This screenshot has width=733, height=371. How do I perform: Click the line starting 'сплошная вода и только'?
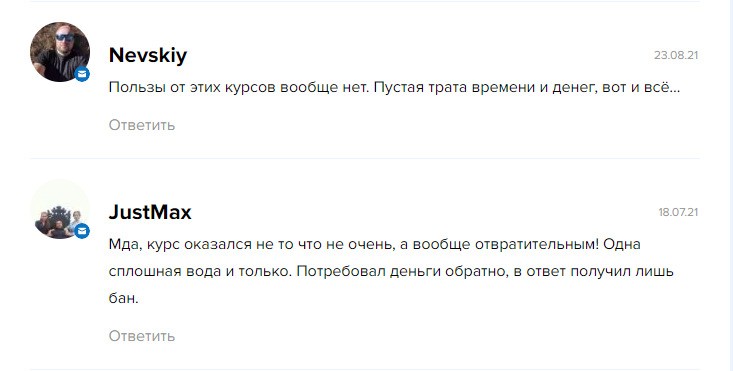coord(391,271)
